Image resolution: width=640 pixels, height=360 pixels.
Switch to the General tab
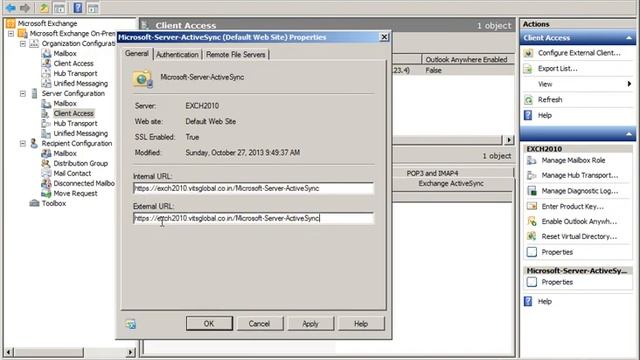tap(137, 53)
